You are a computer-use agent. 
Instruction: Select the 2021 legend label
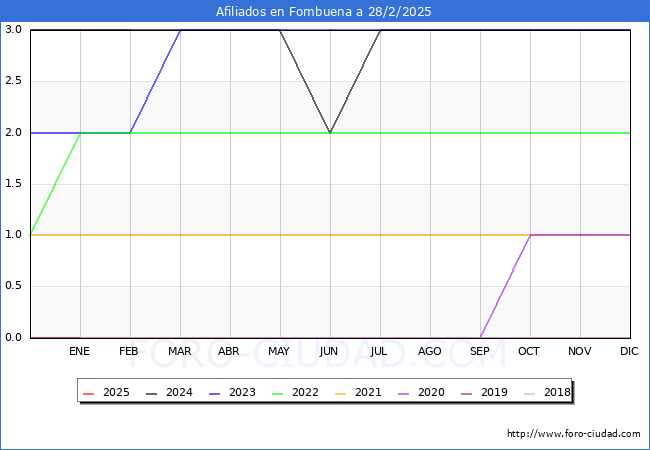(368, 392)
